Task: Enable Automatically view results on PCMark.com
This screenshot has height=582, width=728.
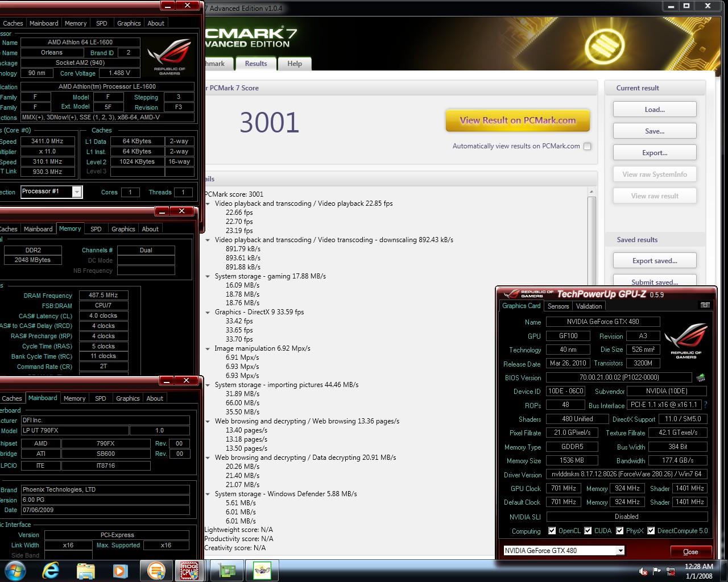Action: click(588, 146)
